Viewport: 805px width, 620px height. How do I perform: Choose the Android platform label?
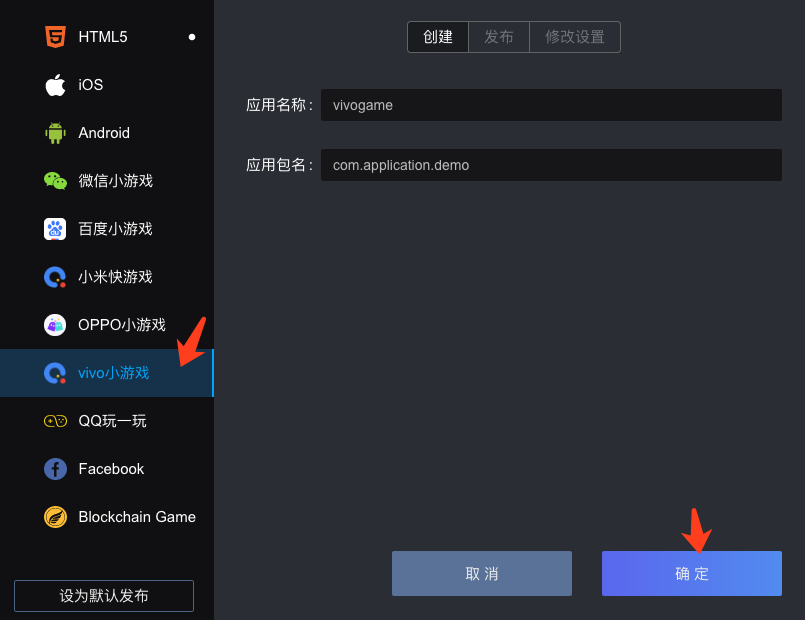(x=104, y=133)
